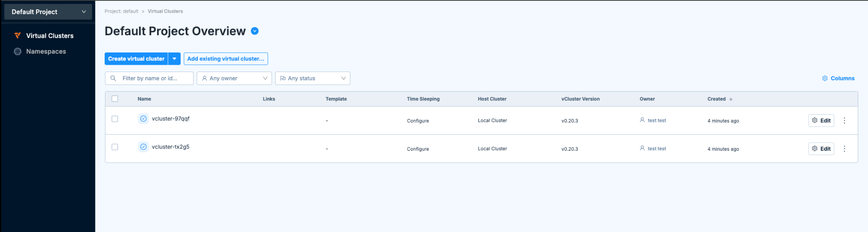
Task: Focus the Filter by name or id field
Action: pyautogui.click(x=155, y=78)
